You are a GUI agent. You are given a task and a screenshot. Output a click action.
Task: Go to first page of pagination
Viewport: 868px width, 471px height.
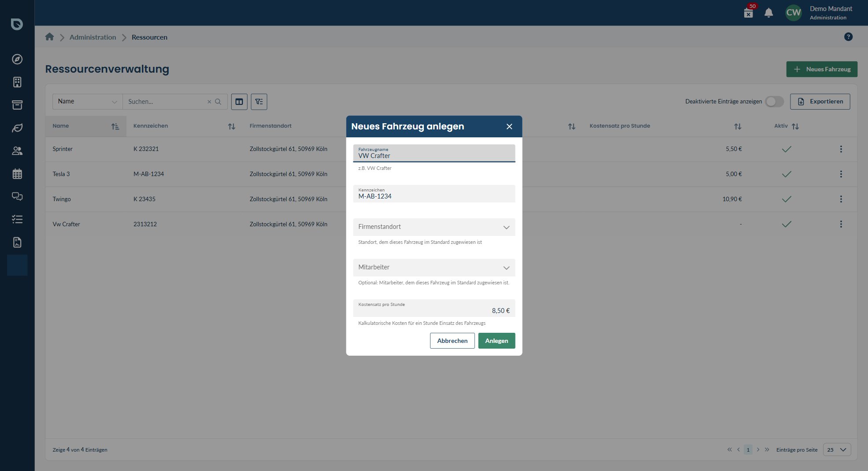pos(729,450)
